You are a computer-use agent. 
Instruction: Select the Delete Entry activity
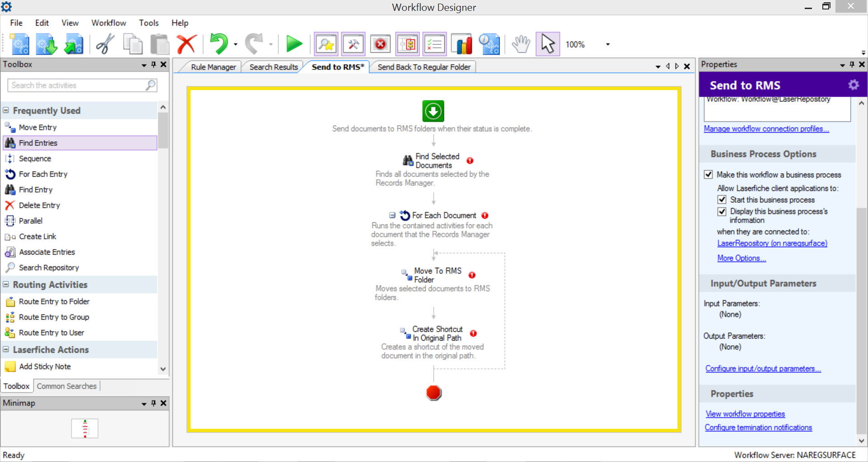click(80, 205)
